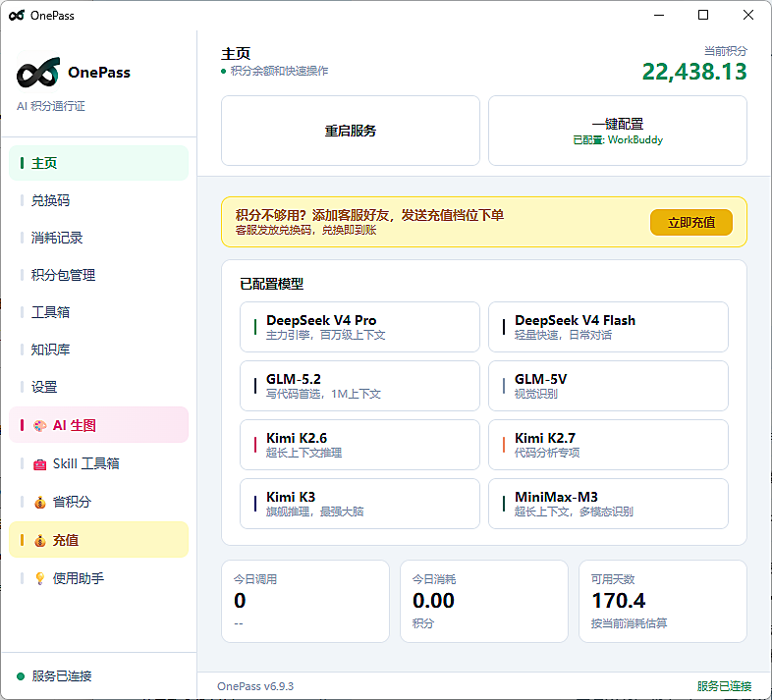Click the 可用天数 stat card
This screenshot has width=772, height=700.
(x=663, y=601)
